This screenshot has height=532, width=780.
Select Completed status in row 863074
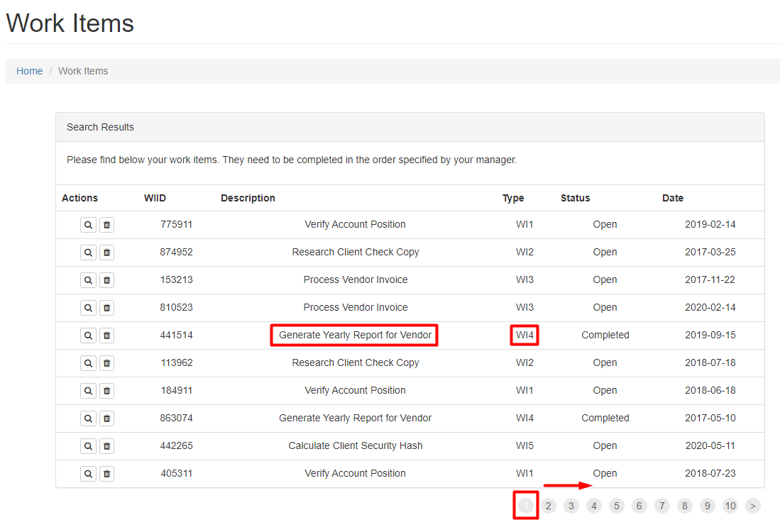tap(605, 418)
